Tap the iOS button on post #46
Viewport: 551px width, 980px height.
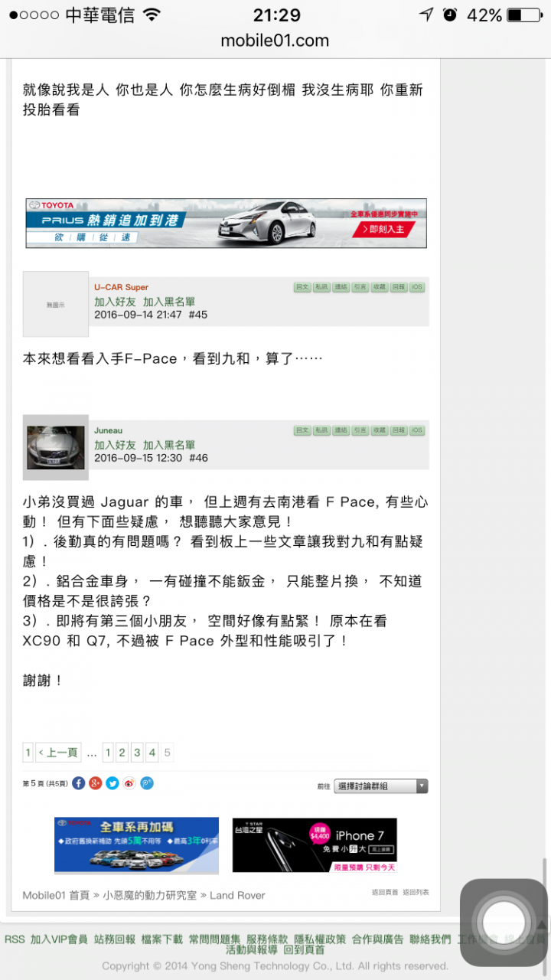(417, 430)
